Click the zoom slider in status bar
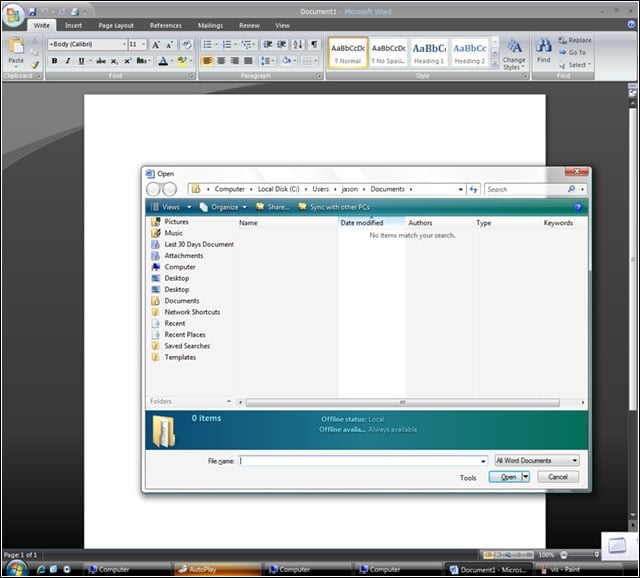 [x=580, y=555]
